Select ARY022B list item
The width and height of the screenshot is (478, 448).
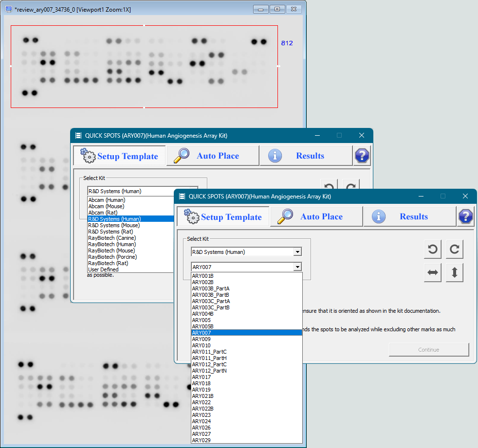tap(247, 409)
